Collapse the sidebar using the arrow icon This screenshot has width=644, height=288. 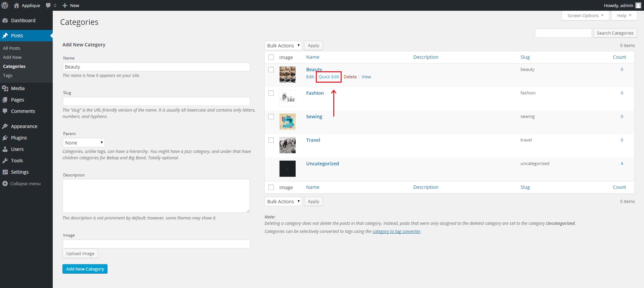5,183
